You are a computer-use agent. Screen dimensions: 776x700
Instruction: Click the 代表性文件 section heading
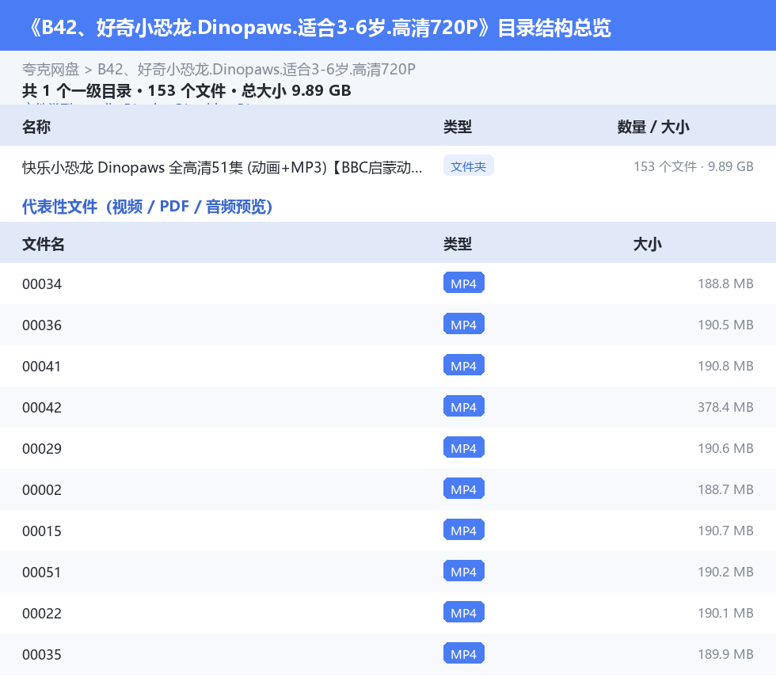pyautogui.click(x=147, y=207)
